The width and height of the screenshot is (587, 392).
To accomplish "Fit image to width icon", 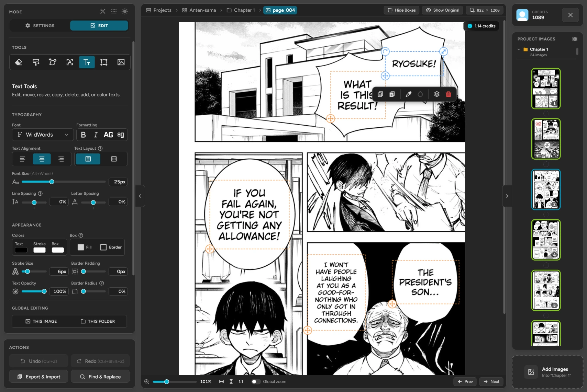I will click(x=222, y=381).
